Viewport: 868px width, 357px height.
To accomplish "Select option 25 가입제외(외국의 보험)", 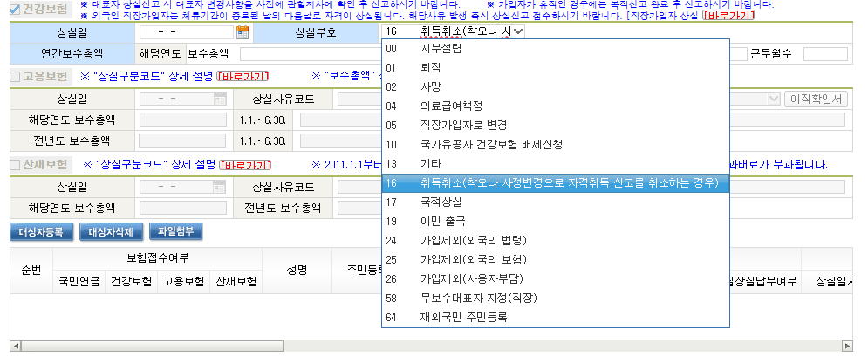I will [x=556, y=259].
